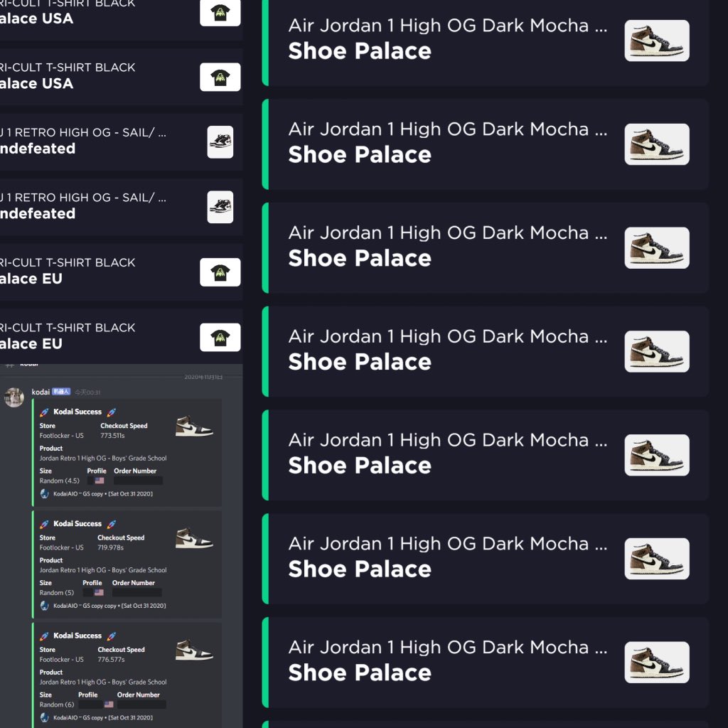This screenshot has height=728, width=728.
Task: Click Kodai footer logo in the 776.577s embed
Action: [44, 717]
